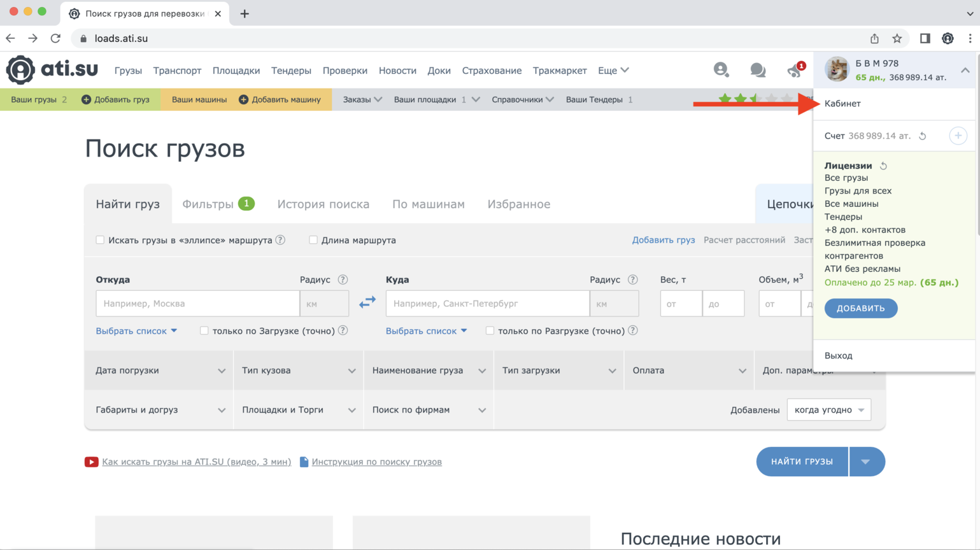Swap Откуда and Куда fields with arrows icon

coord(367,302)
